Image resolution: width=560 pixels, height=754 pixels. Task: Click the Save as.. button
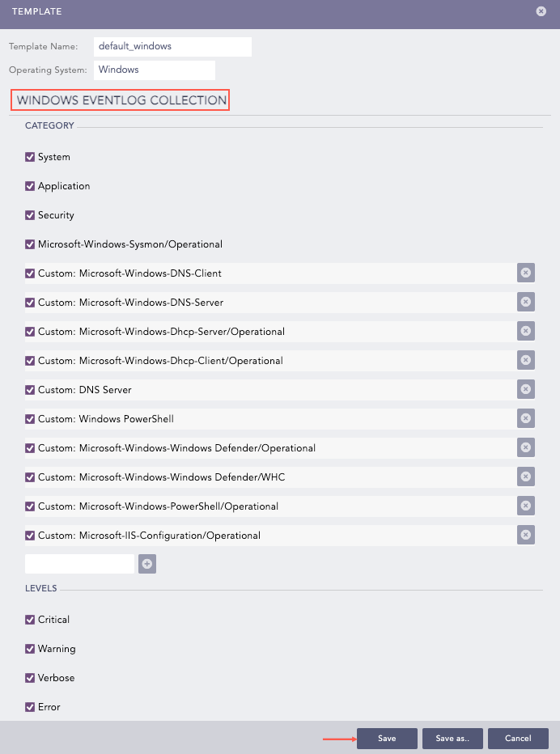(x=452, y=739)
